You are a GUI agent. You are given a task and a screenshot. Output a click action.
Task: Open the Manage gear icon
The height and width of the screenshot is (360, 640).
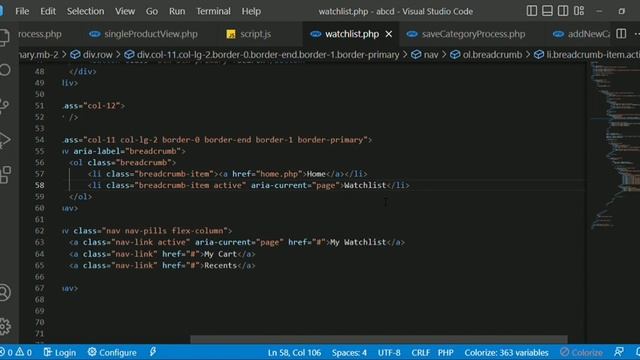click(x=5, y=327)
